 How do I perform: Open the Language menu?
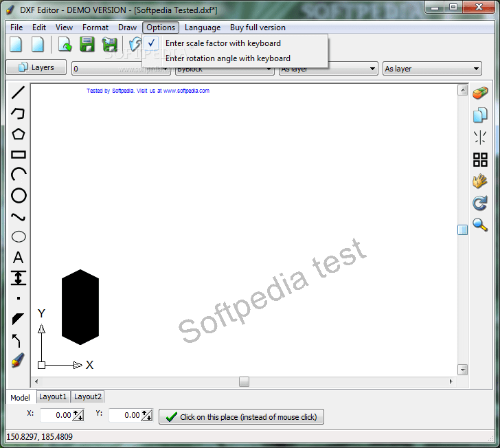[203, 27]
